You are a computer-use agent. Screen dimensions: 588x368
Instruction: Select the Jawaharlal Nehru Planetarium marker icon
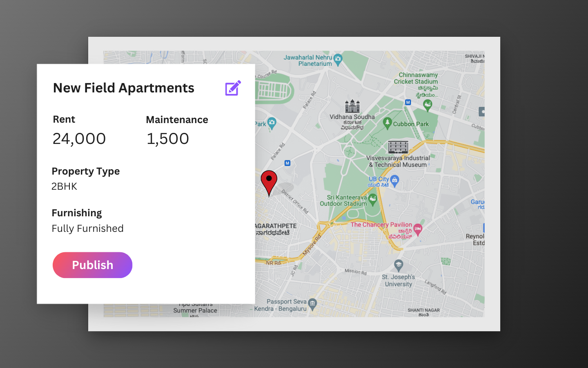point(338,60)
